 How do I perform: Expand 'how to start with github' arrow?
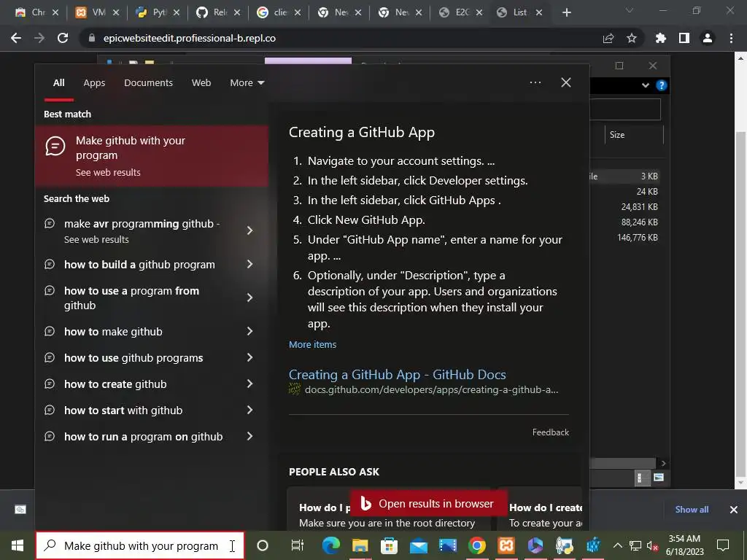pyautogui.click(x=249, y=410)
